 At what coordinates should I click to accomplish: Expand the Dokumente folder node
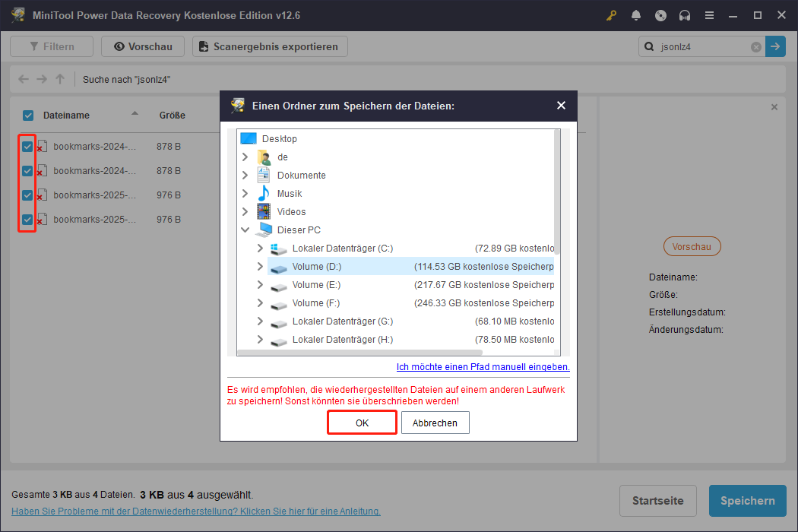point(245,176)
